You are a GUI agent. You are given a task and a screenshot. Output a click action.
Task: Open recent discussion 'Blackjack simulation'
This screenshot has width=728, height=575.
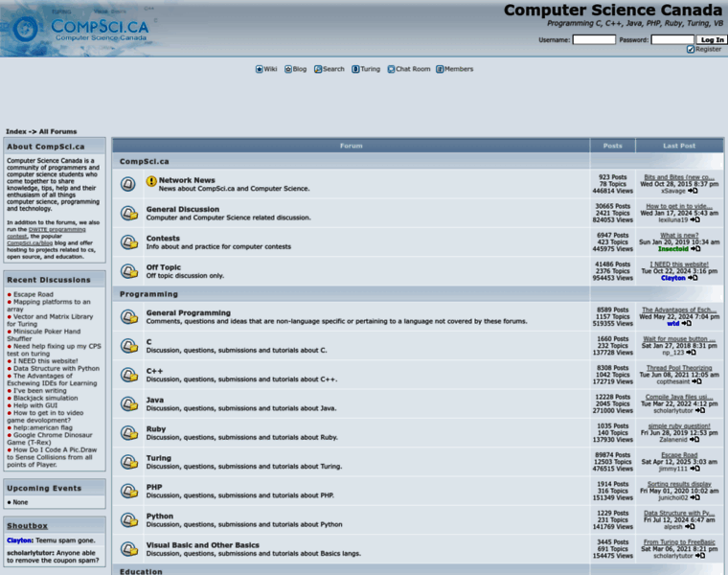pyautogui.click(x=46, y=398)
